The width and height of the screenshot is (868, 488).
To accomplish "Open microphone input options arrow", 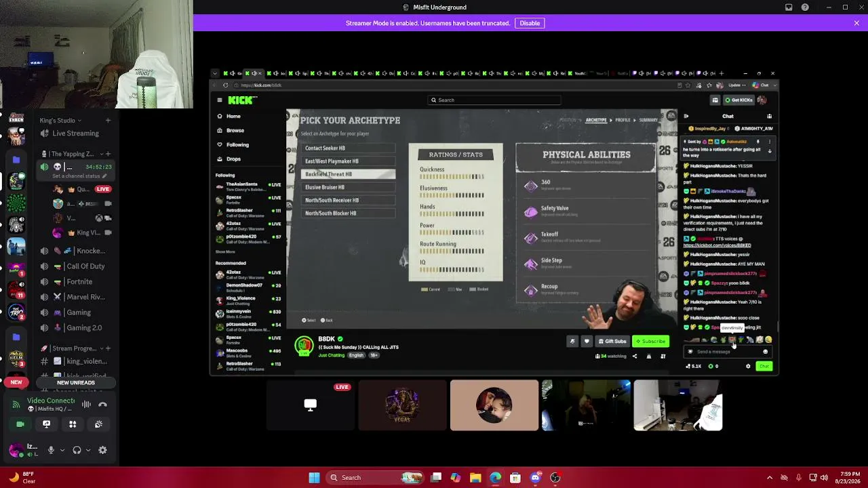I will click(62, 450).
